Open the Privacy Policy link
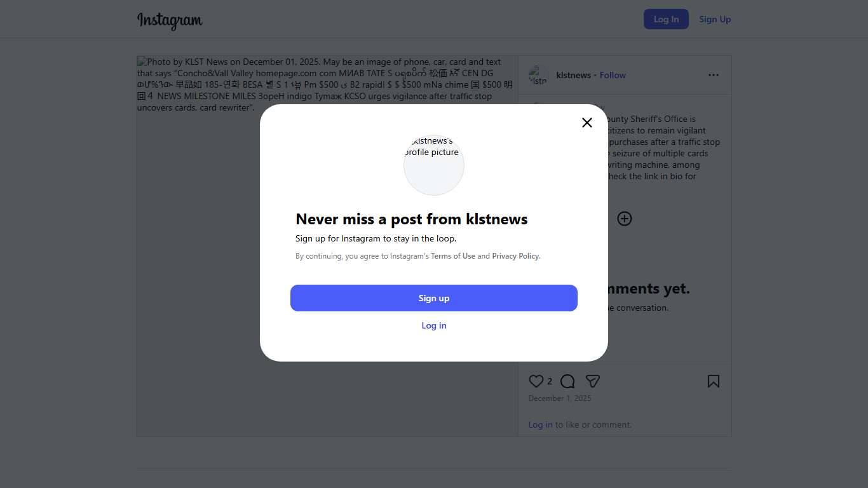 tap(515, 256)
